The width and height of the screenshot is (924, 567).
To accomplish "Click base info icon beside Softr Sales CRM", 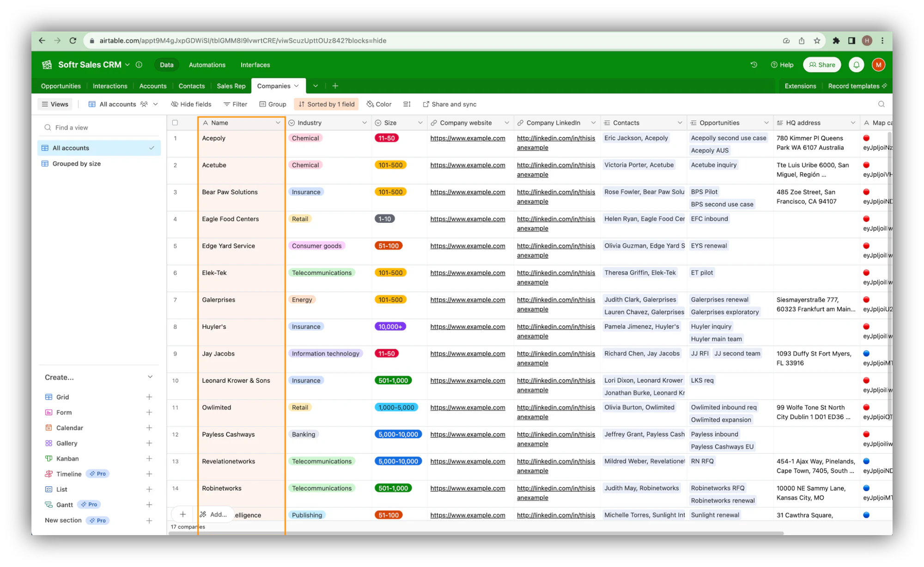I will 139,65.
